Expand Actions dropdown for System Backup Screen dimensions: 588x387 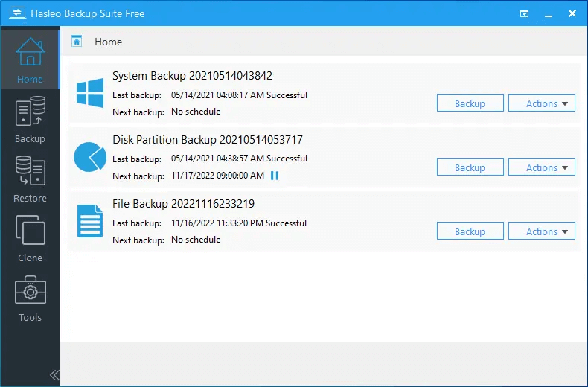[x=541, y=103]
